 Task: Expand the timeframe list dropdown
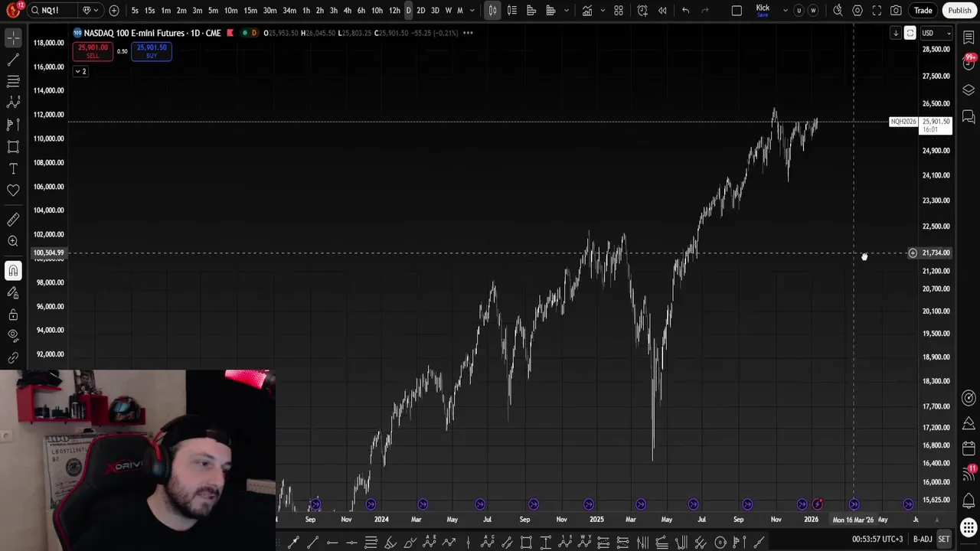(x=472, y=11)
